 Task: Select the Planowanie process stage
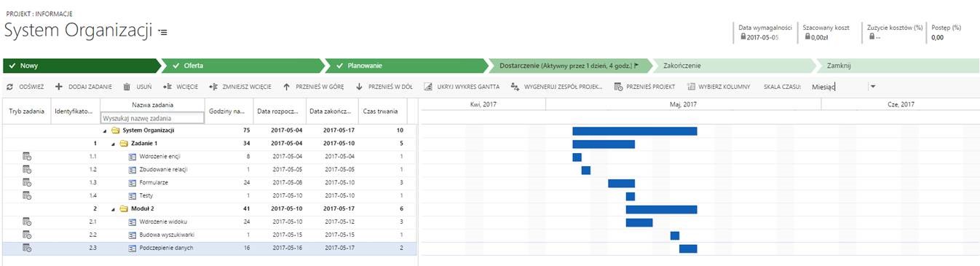[404, 66]
